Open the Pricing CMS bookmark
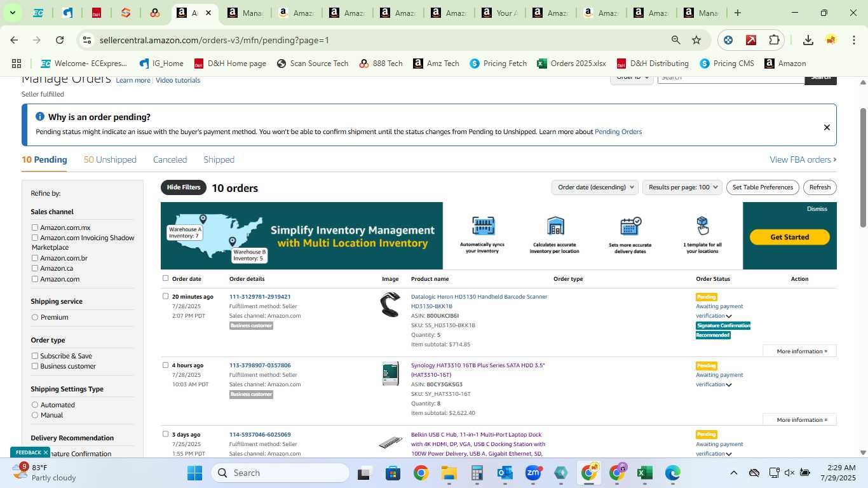Image resolution: width=868 pixels, height=488 pixels. 727,64
